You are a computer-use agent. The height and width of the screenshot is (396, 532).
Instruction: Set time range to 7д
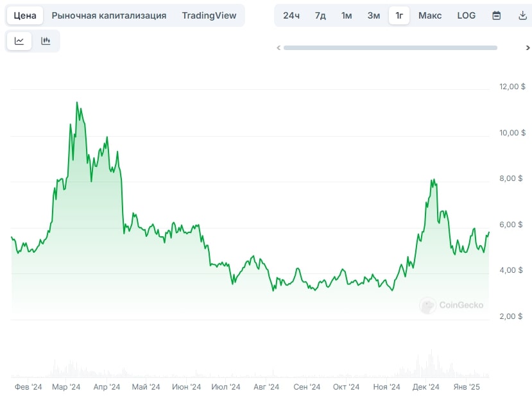coord(320,15)
